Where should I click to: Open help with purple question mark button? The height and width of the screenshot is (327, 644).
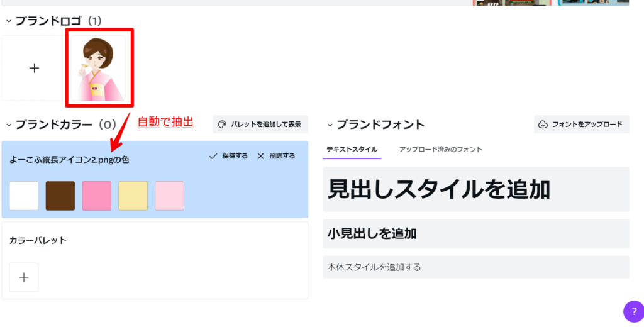point(634,311)
